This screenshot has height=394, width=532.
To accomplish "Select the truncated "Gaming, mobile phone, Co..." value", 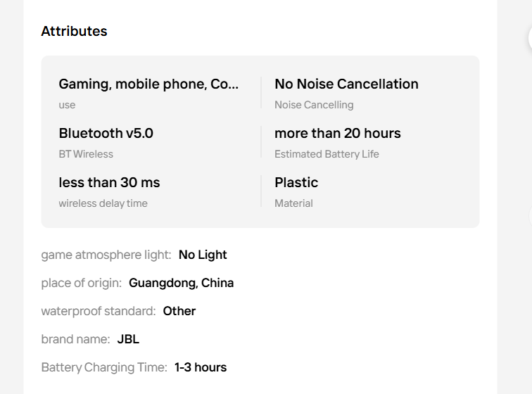I will pos(148,84).
